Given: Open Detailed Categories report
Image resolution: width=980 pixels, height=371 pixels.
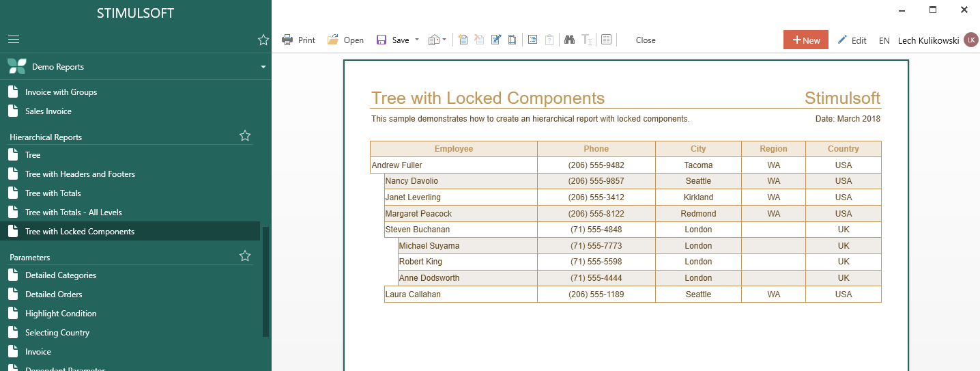Looking at the screenshot, I should point(61,275).
